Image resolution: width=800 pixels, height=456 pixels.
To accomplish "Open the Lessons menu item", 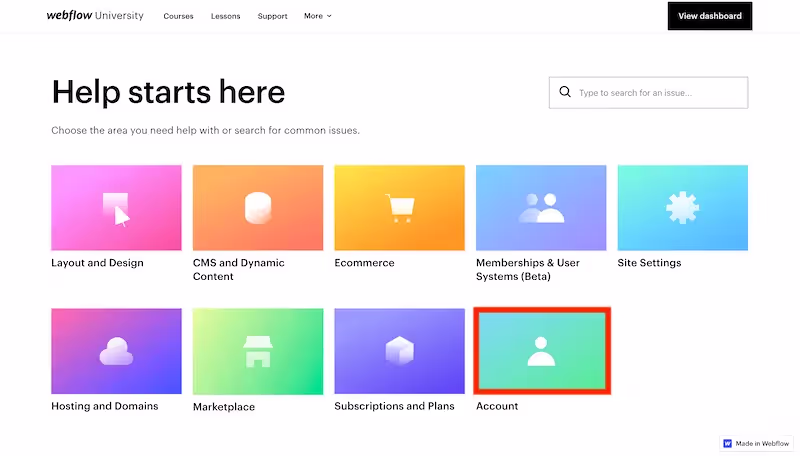I will [226, 16].
